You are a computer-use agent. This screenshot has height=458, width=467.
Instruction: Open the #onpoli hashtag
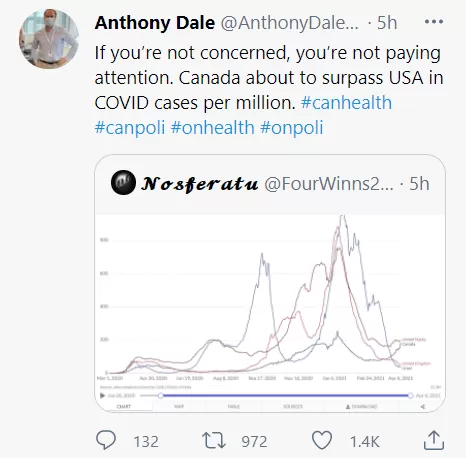[292, 127]
